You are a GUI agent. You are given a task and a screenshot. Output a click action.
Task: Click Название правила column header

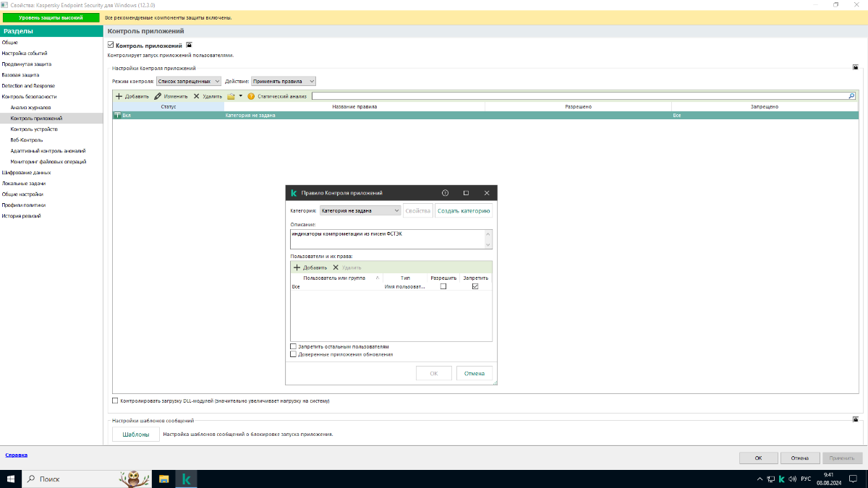[x=354, y=106]
